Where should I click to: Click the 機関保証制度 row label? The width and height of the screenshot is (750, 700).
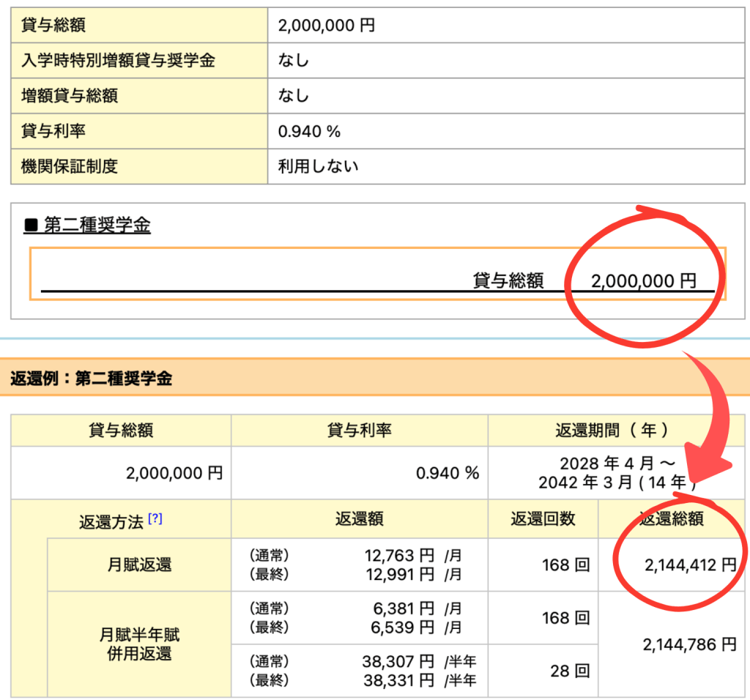[x=70, y=166]
